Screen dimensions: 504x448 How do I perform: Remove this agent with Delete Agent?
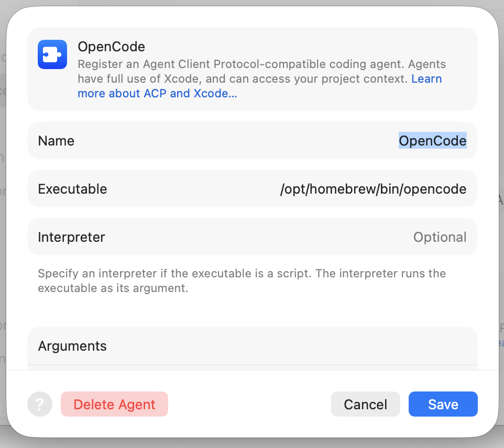pyautogui.click(x=114, y=404)
